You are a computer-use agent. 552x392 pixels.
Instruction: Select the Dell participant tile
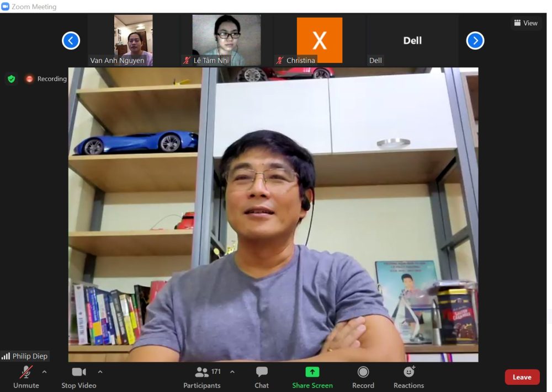[x=412, y=40]
